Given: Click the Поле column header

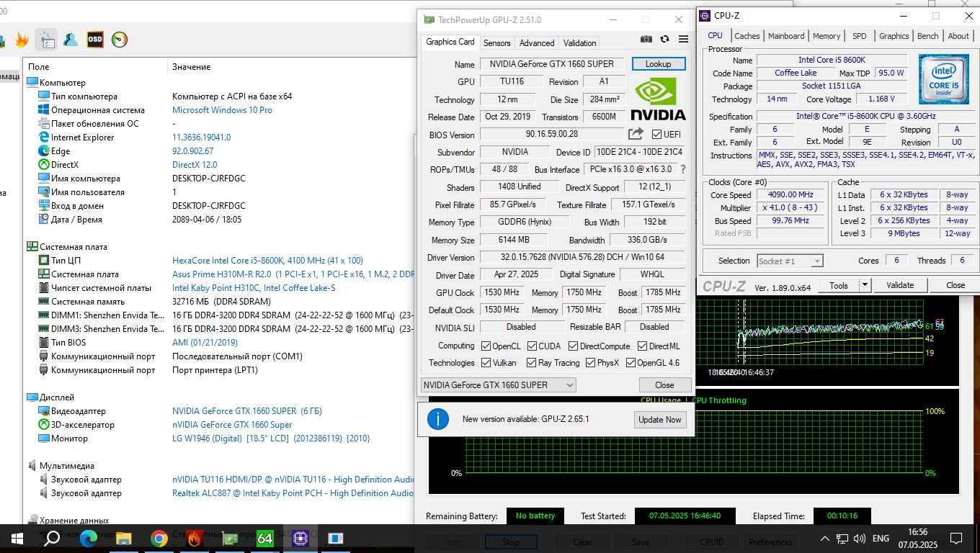Looking at the screenshot, I should coord(39,67).
